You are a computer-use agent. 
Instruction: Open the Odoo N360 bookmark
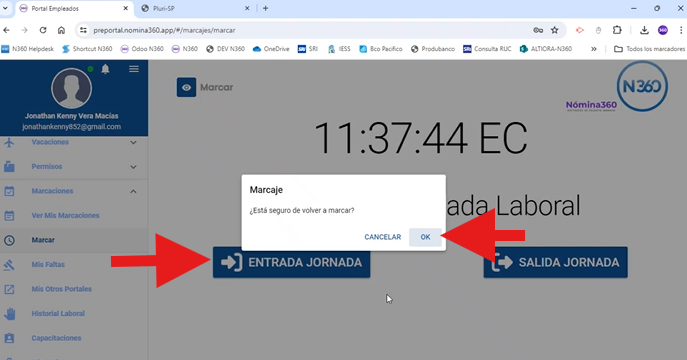[x=142, y=49]
